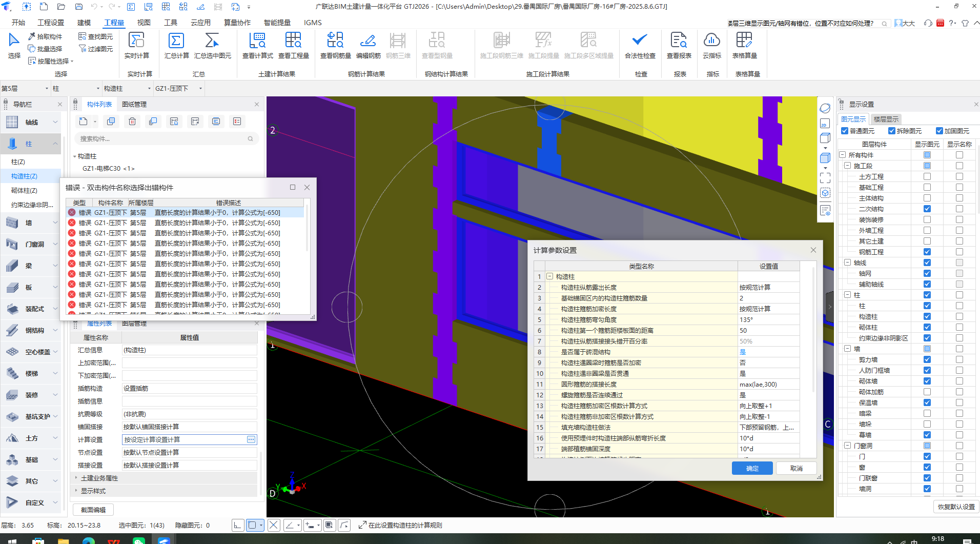
Task: Expand 土建业务属性 section
Action: click(x=76, y=478)
